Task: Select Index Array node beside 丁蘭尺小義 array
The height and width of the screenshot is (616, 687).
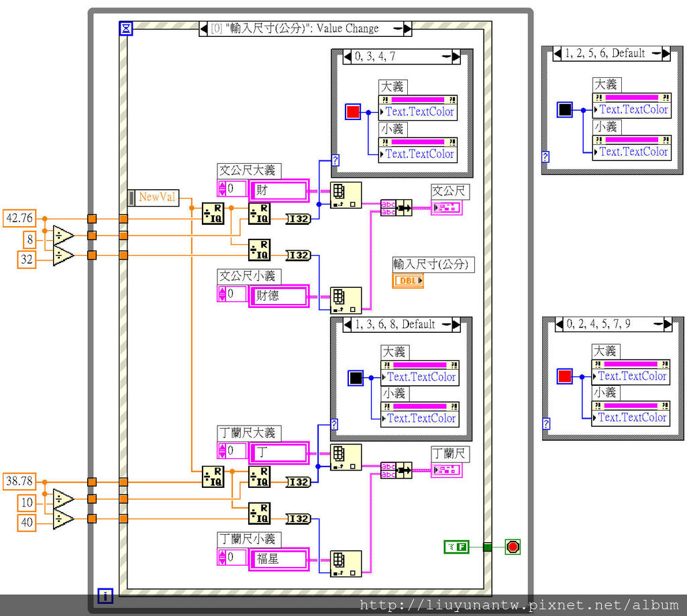Action: point(346,564)
